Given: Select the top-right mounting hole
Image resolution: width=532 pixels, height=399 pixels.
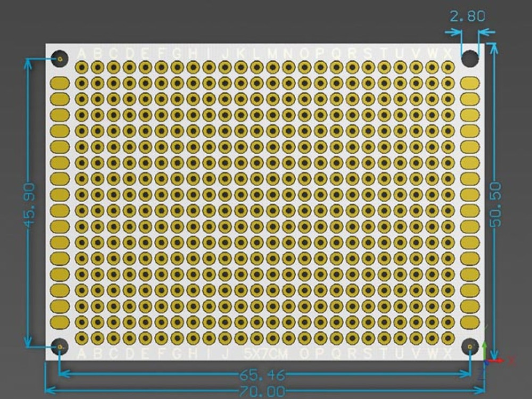Looking at the screenshot, I should click(470, 59).
